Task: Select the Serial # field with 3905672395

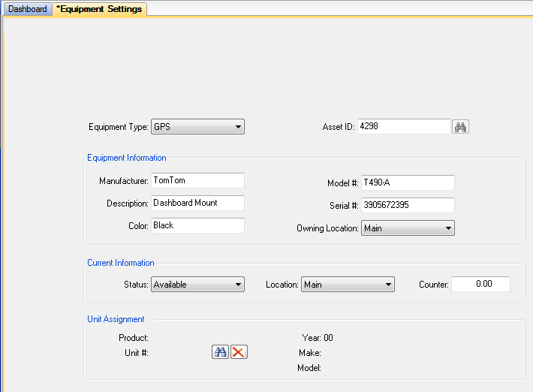Action: pyautogui.click(x=408, y=205)
